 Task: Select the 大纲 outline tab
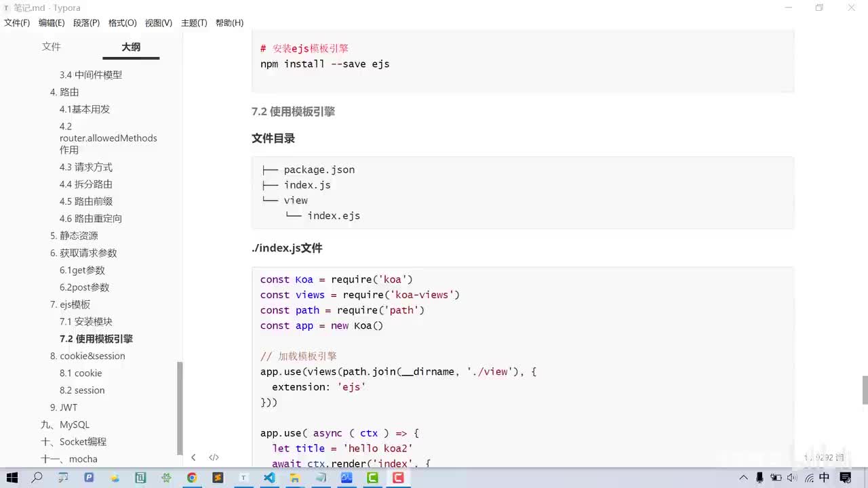(x=131, y=47)
